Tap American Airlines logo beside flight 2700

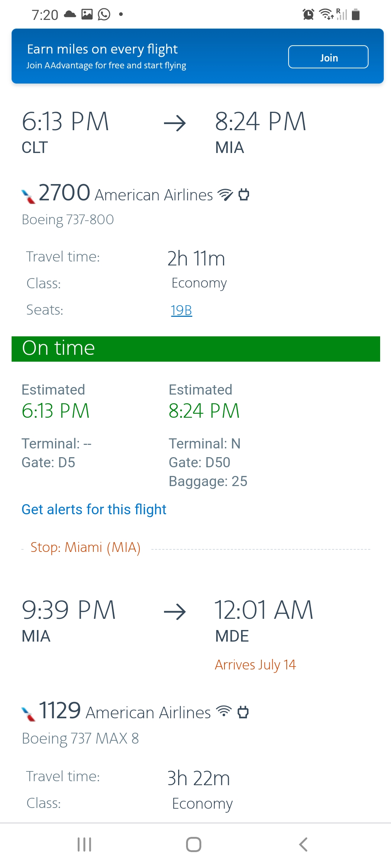point(29,196)
